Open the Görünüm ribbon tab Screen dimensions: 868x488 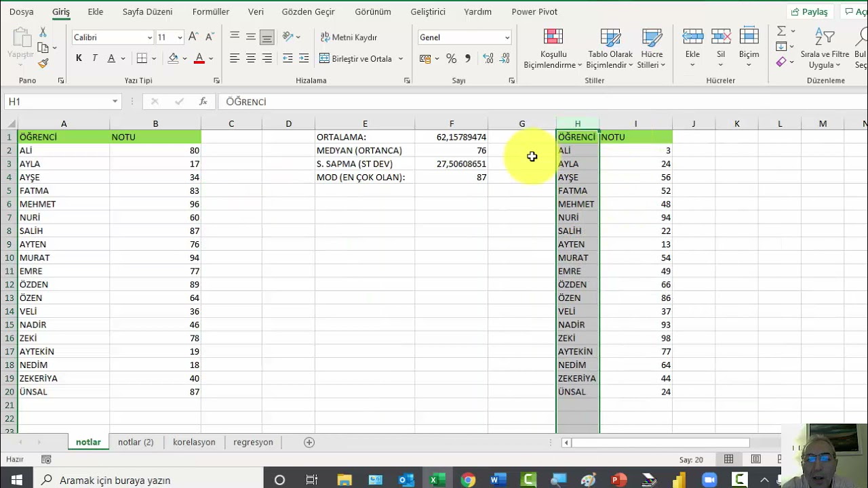coord(373,12)
